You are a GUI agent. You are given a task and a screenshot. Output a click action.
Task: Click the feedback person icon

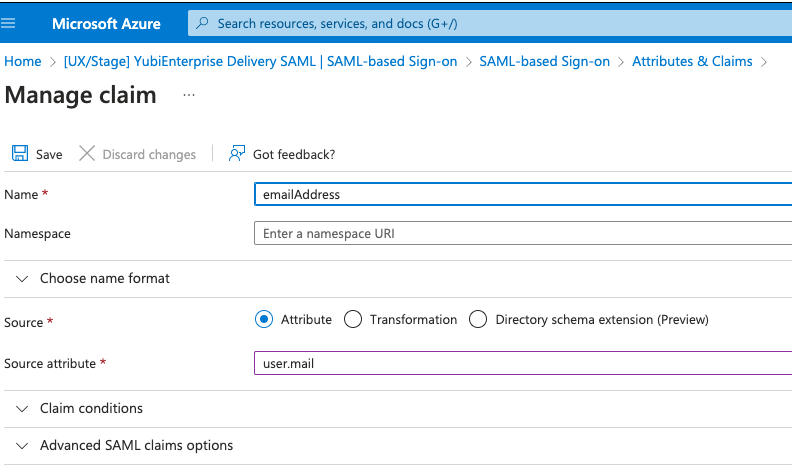[x=237, y=153]
